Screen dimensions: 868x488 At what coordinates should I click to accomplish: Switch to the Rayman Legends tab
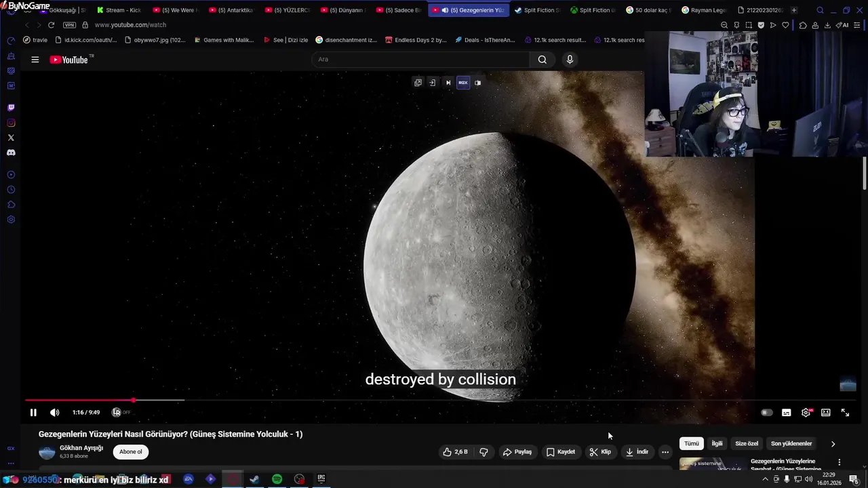point(704,10)
